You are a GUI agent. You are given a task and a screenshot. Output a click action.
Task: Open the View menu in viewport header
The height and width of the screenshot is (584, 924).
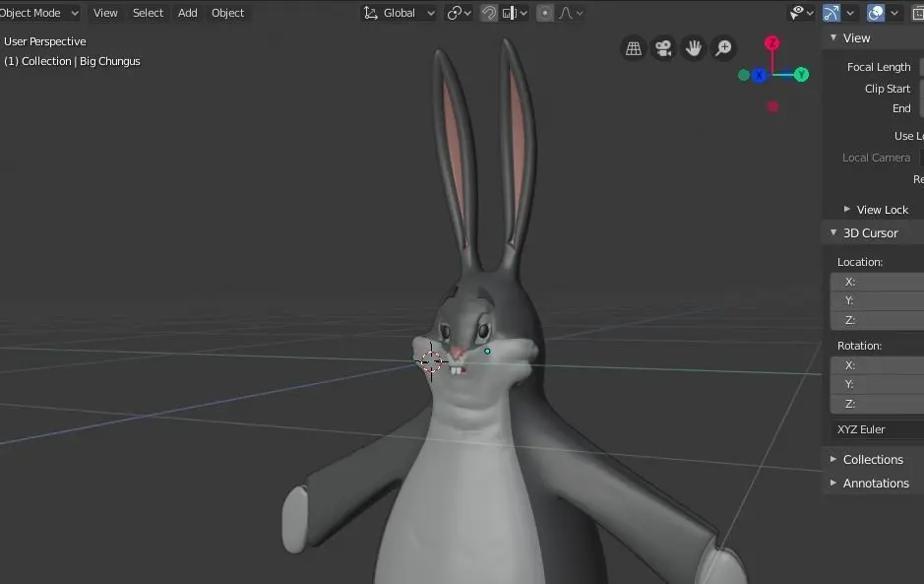coord(105,13)
